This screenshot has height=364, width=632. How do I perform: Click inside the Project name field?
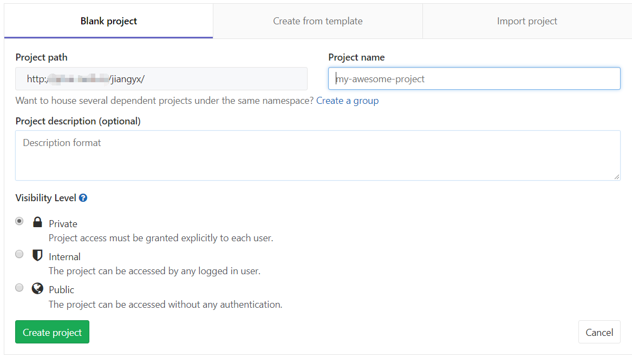474,78
